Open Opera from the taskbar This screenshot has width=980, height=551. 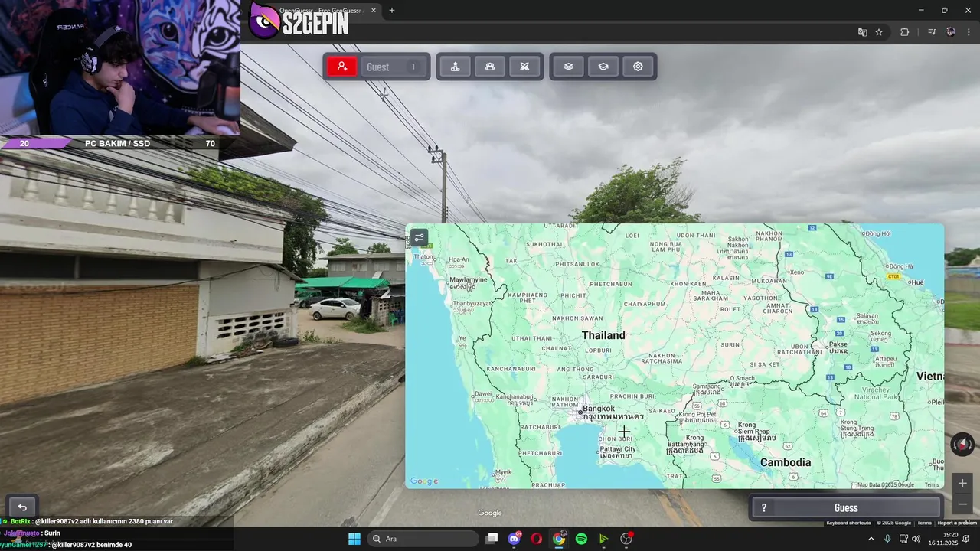point(536,539)
